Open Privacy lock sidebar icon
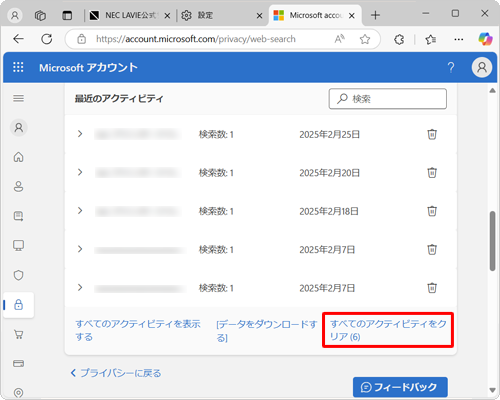500x400 pixels. [19, 305]
